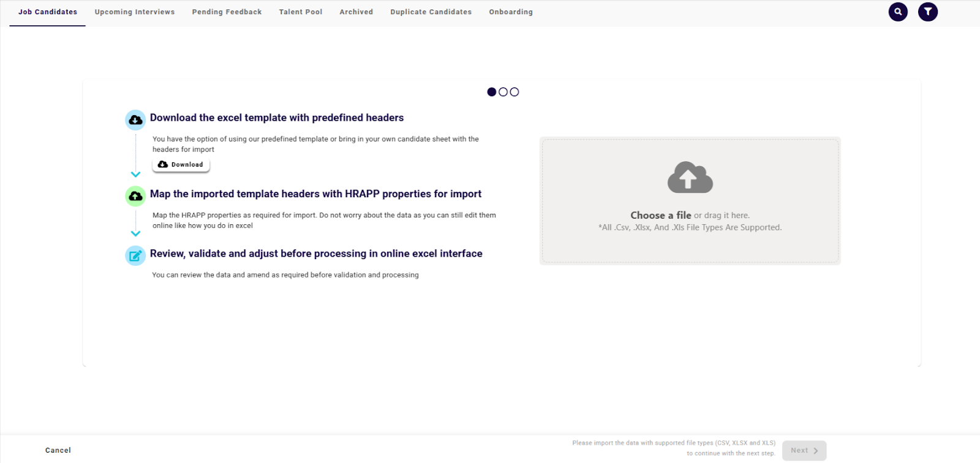Click the edit pencil icon beside Review step
The width and height of the screenshot is (980, 463).
tap(135, 255)
